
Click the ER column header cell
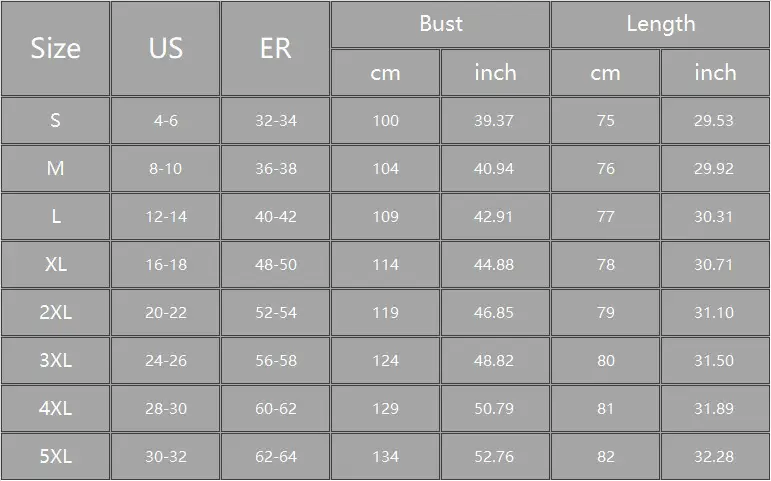(x=275, y=48)
